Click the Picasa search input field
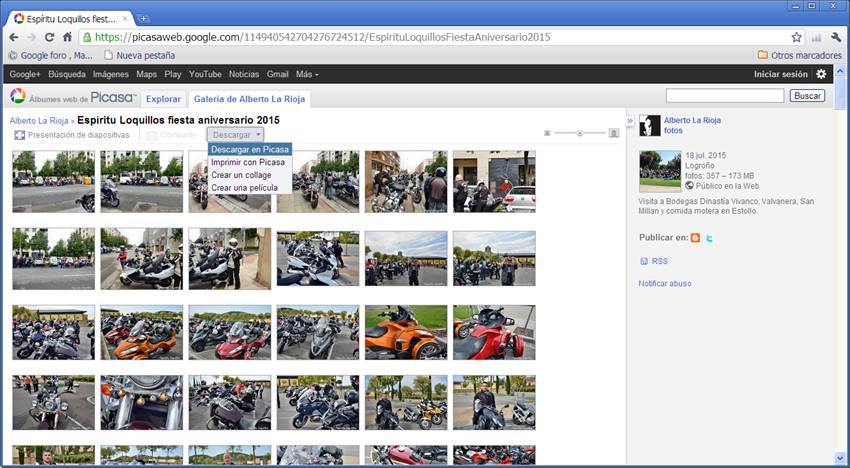 pos(725,96)
